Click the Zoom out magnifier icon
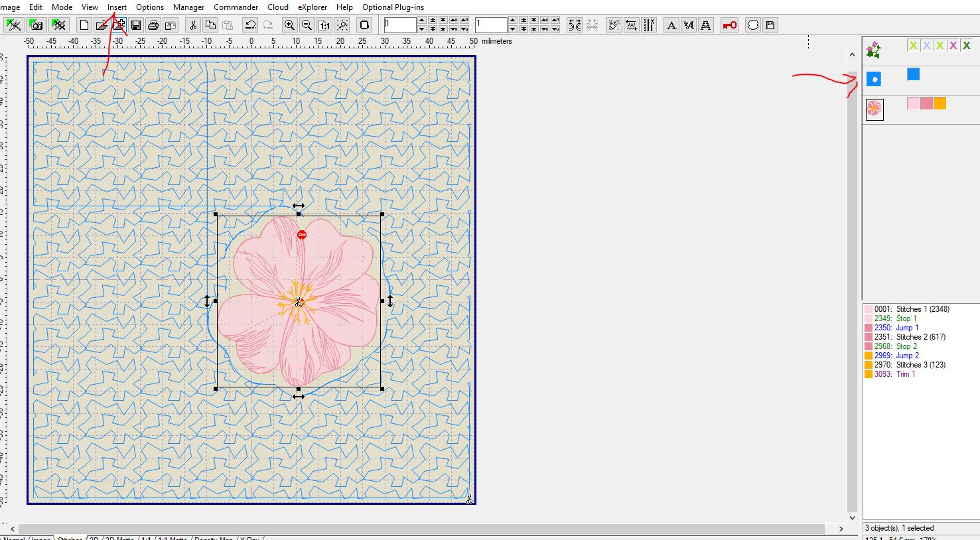Image resolution: width=980 pixels, height=540 pixels. tap(307, 25)
